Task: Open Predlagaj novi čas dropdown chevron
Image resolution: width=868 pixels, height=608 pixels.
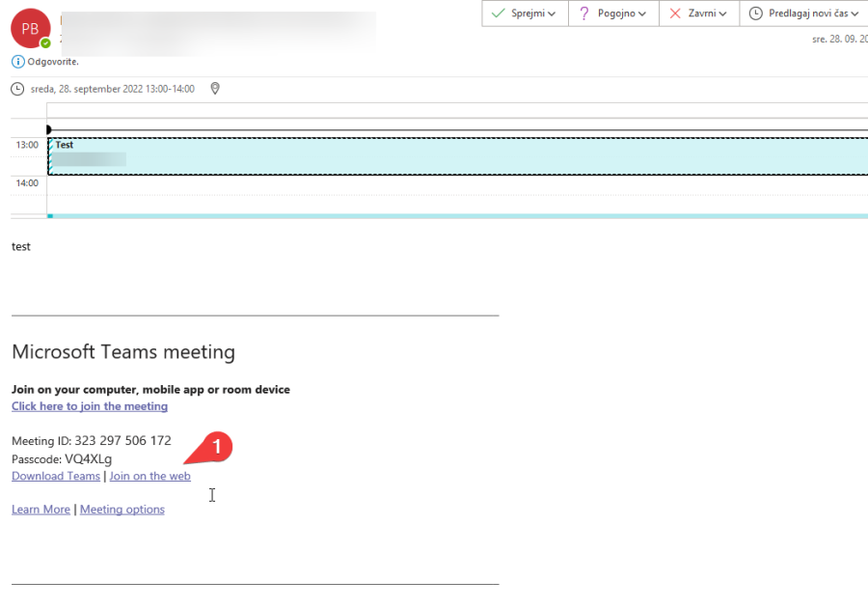Action: [x=854, y=14]
